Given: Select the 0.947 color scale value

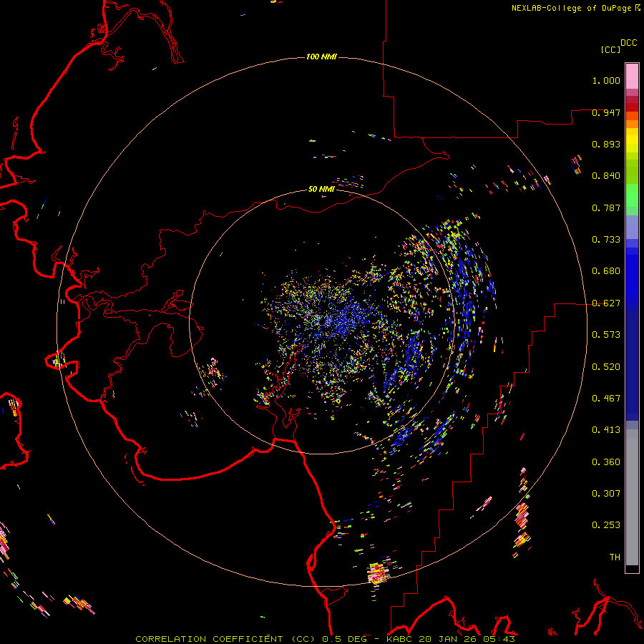Looking at the screenshot, I should point(606,112).
